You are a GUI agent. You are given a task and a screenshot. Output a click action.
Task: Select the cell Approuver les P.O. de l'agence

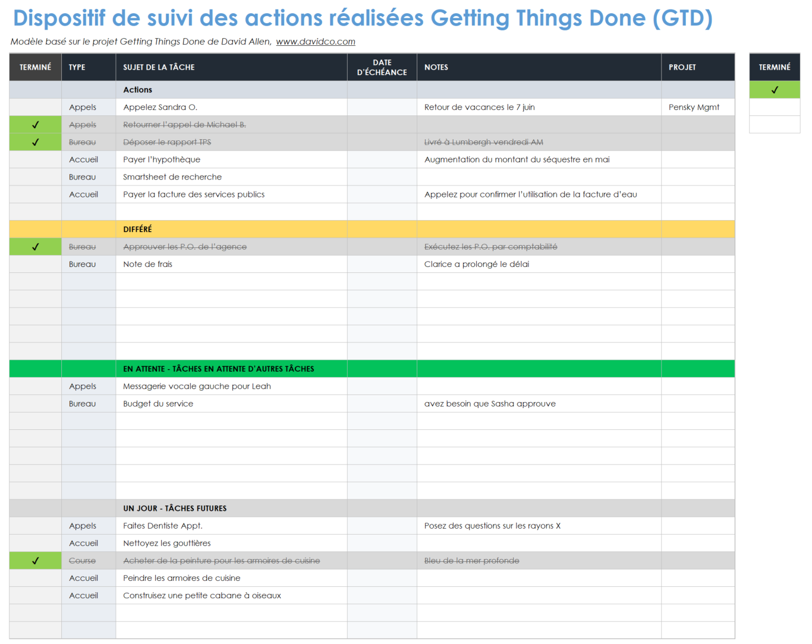pyautogui.click(x=231, y=247)
